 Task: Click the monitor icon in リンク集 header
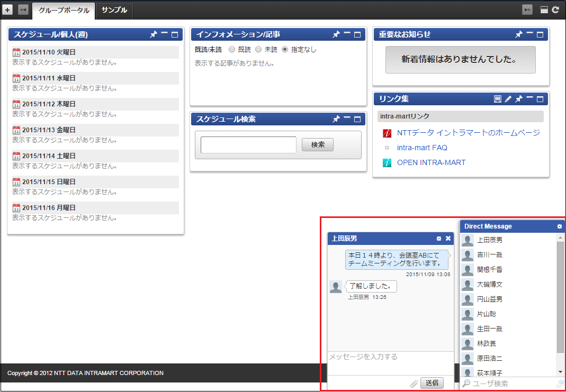(498, 99)
